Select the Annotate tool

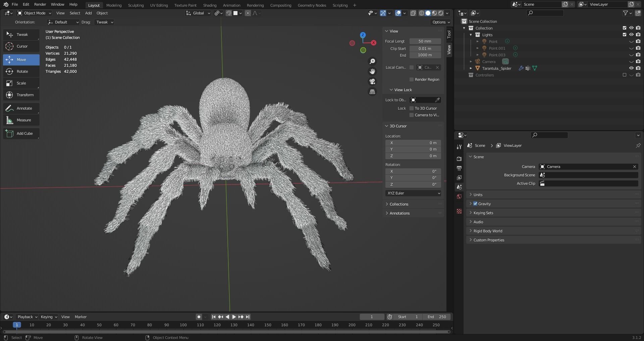pos(21,108)
